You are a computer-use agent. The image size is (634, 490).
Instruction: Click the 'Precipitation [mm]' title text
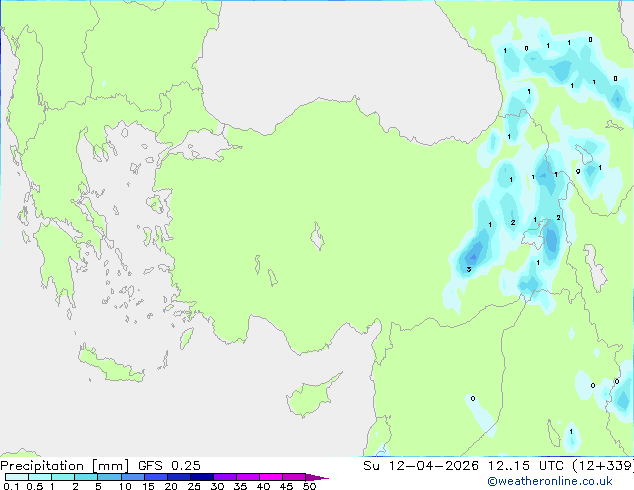point(64,466)
